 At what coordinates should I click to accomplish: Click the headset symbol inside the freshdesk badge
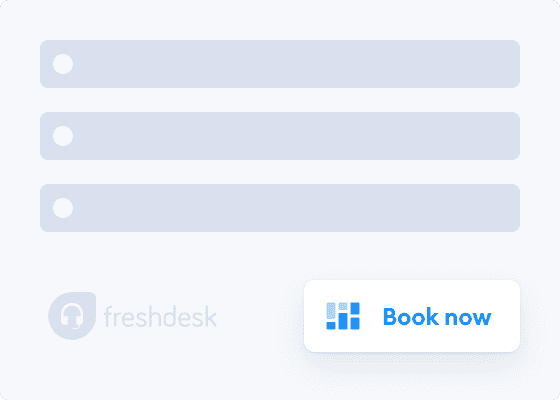[x=72, y=316]
